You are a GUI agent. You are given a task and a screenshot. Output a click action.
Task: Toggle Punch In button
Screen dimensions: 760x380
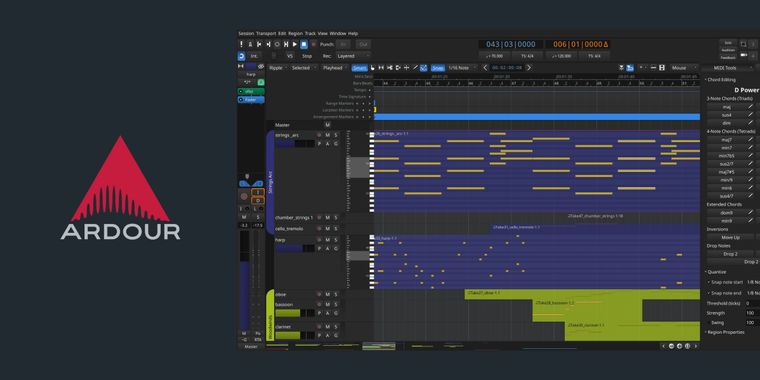pos(343,44)
